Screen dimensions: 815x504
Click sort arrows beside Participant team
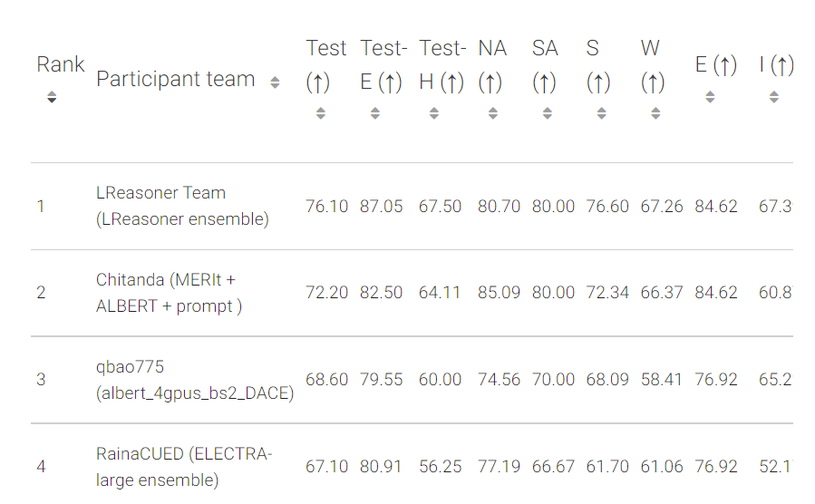(276, 82)
